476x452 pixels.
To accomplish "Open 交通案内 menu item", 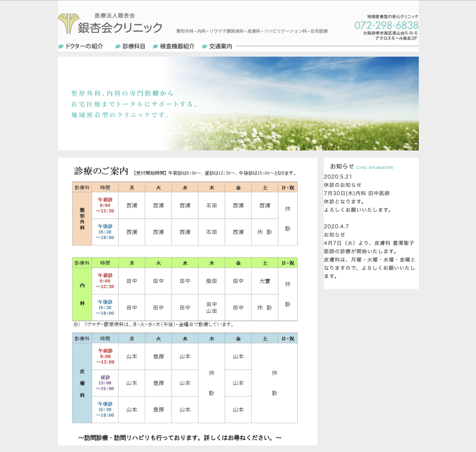I will 220,46.
